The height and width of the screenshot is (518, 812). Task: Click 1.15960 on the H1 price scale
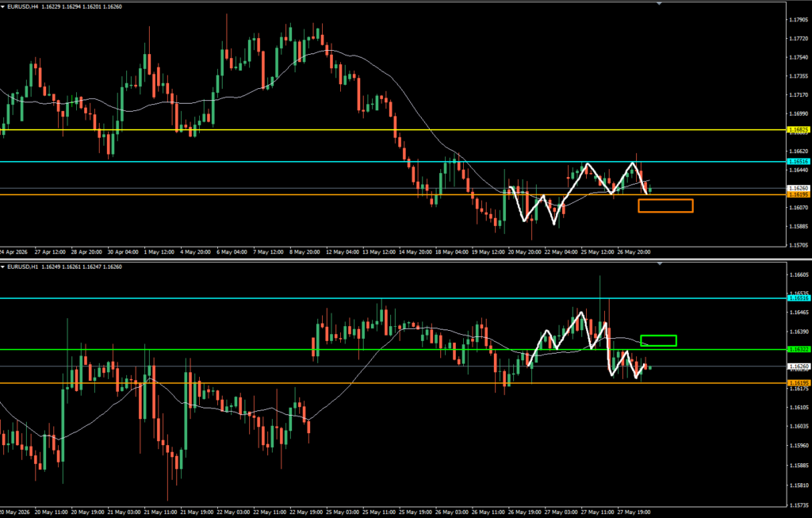pos(801,445)
